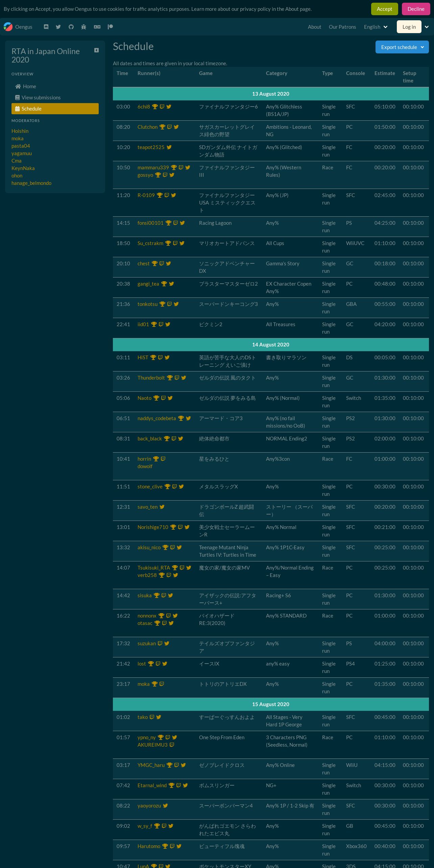
Task: Open 6chi8's Twitch icon
Action: pos(162,106)
